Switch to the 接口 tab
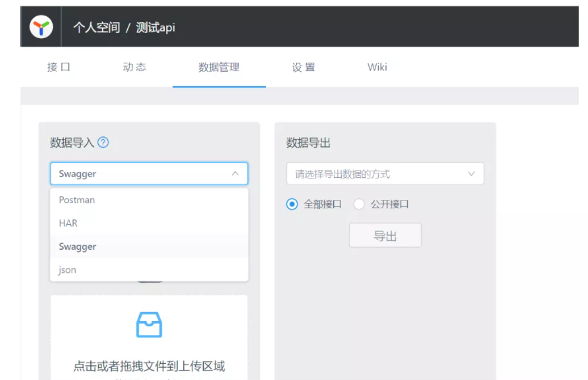The height and width of the screenshot is (380, 588). [59, 67]
